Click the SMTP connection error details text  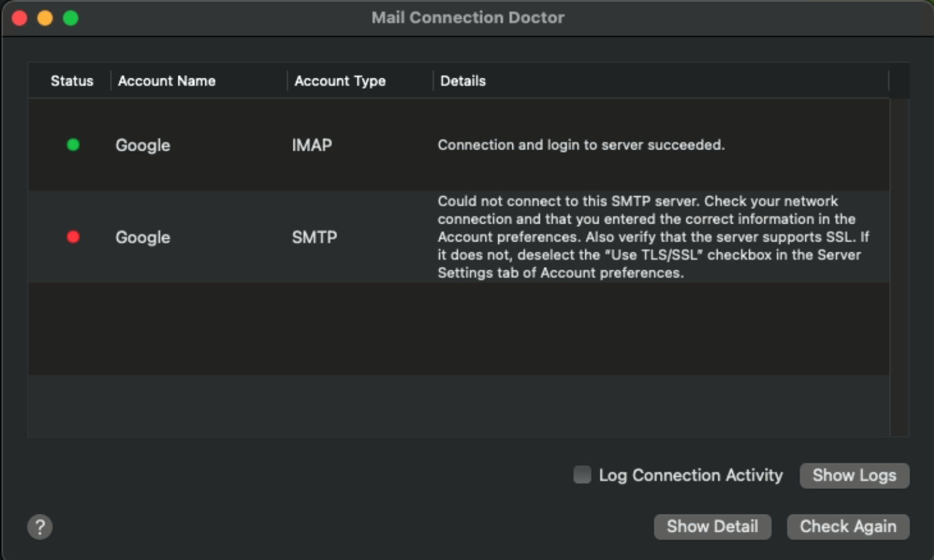[x=653, y=237]
